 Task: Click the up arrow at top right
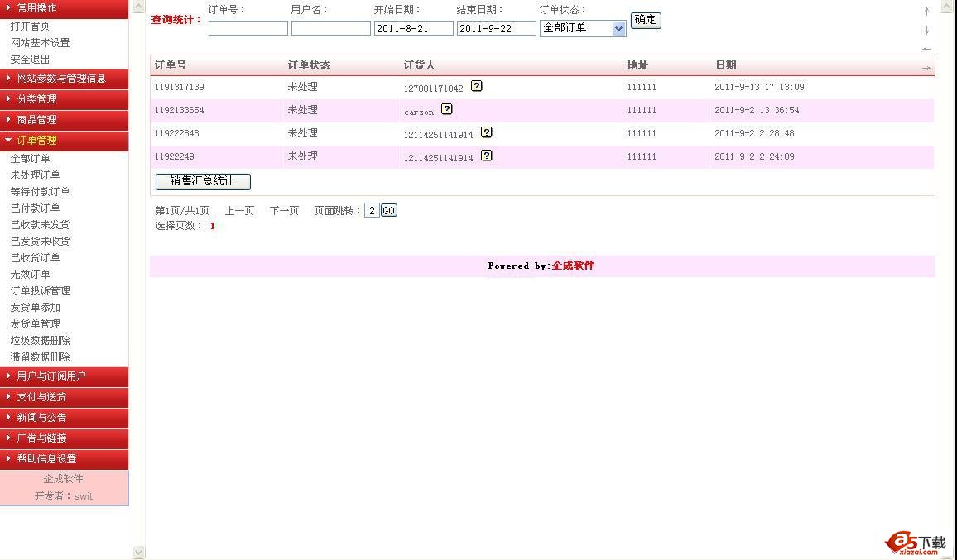pyautogui.click(x=926, y=11)
